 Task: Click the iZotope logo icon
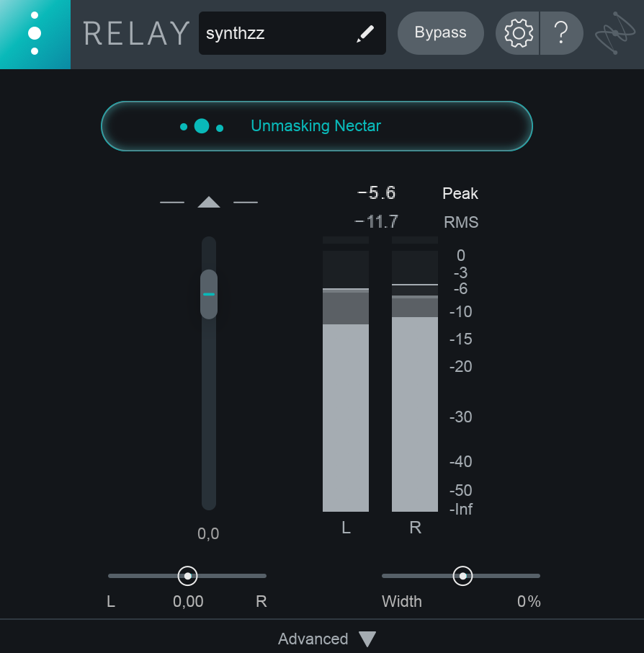[x=615, y=33]
